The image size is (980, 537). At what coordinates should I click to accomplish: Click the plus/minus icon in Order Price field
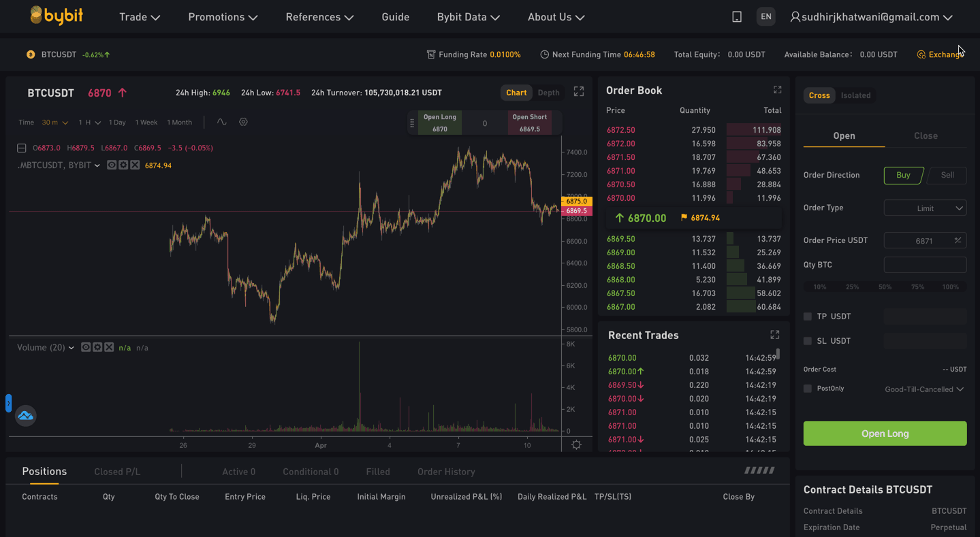[x=958, y=240]
